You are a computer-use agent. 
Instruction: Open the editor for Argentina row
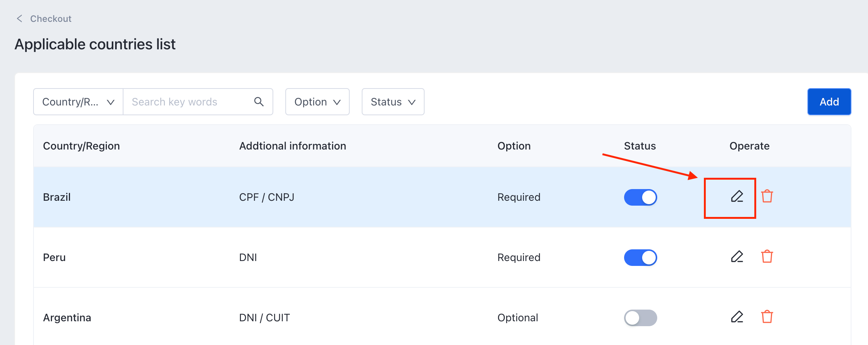pyautogui.click(x=737, y=317)
